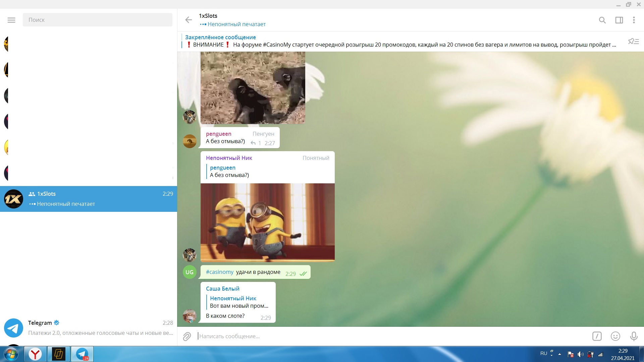Image resolution: width=644 pixels, height=362 pixels.
Task: Click the back arrow in chat header
Action: click(189, 20)
